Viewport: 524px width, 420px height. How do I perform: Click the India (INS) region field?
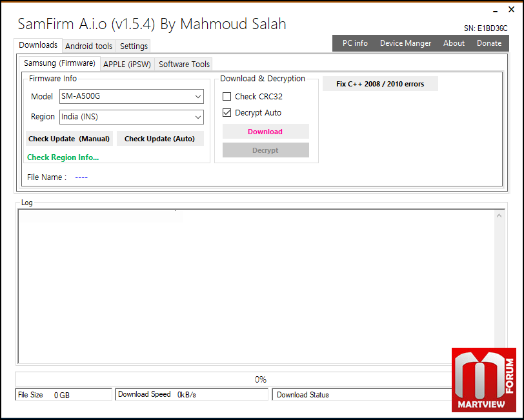[132, 117]
